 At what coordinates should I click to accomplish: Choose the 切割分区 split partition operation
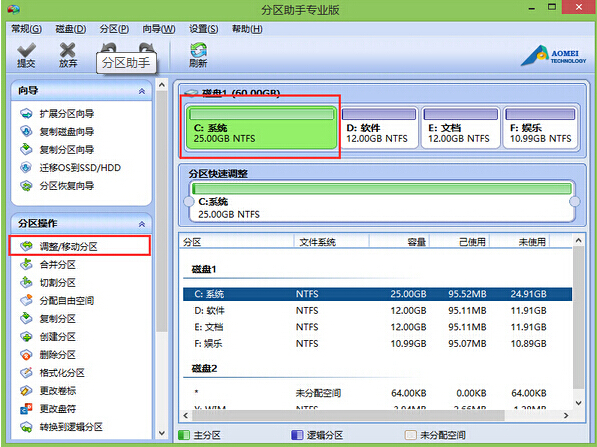pyautogui.click(x=57, y=283)
